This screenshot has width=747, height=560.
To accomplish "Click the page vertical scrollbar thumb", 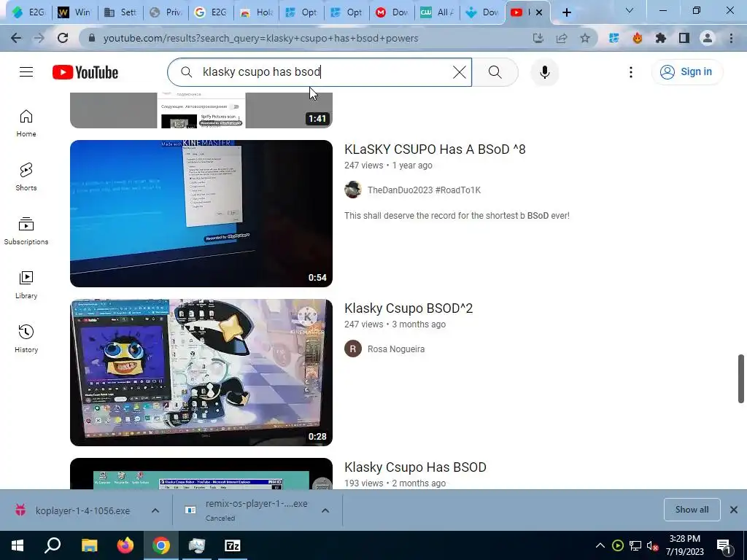I will coord(741,378).
